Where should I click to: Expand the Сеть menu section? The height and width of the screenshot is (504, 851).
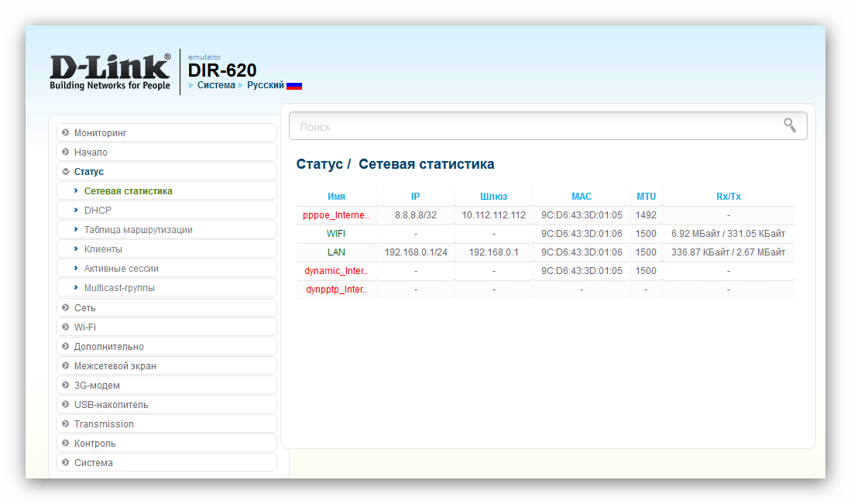tap(85, 307)
